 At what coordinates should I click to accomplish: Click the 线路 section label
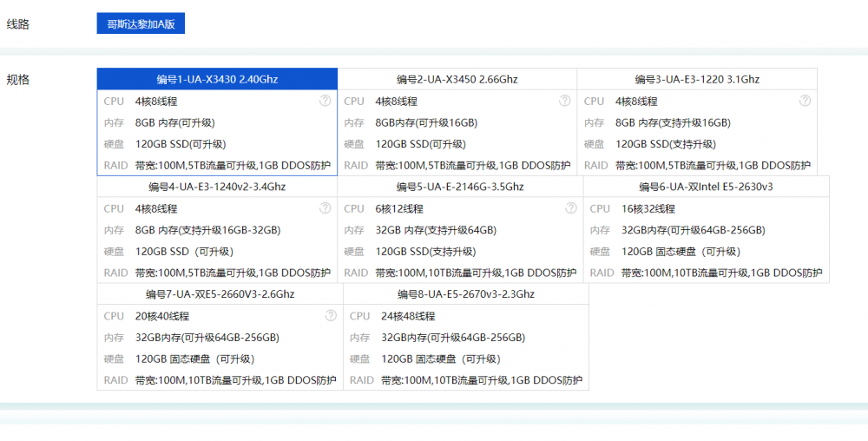point(17,24)
